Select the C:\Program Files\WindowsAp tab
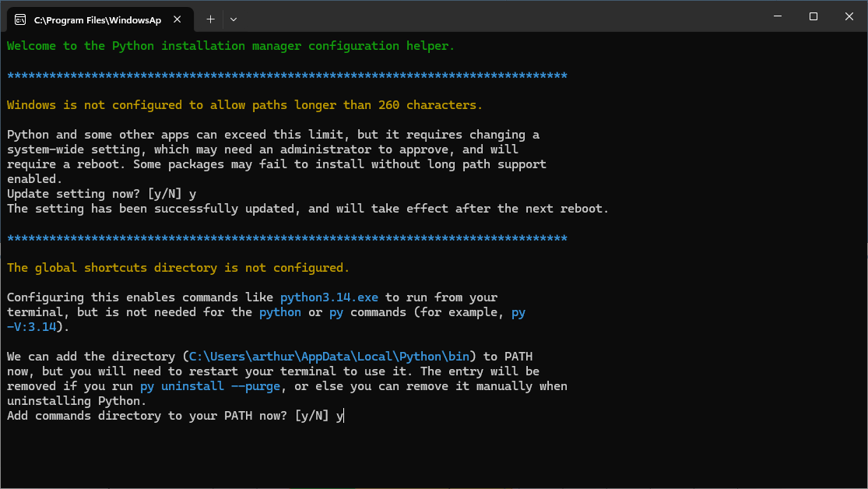Screen dimensions: 868x489 100,20
